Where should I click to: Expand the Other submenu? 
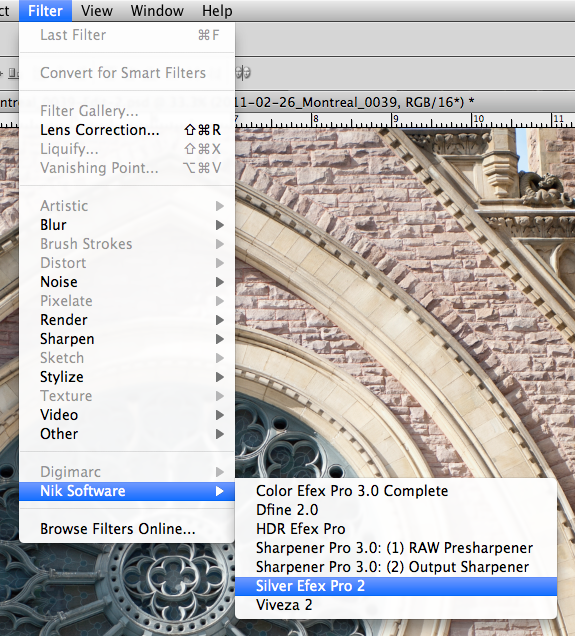[x=127, y=434]
